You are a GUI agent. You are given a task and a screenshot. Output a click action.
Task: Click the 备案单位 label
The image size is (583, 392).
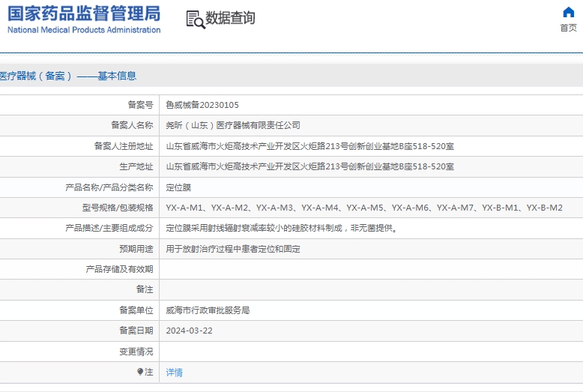(136, 310)
